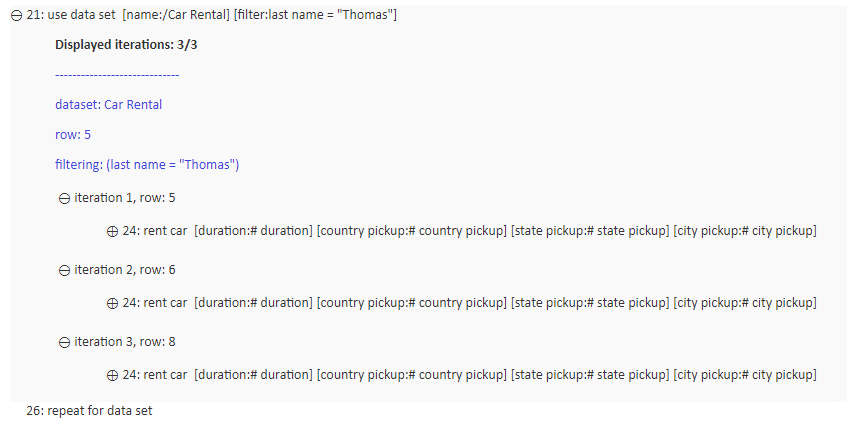847x429 pixels.
Task: Click rent car line text in iteration 2
Action: tap(469, 303)
